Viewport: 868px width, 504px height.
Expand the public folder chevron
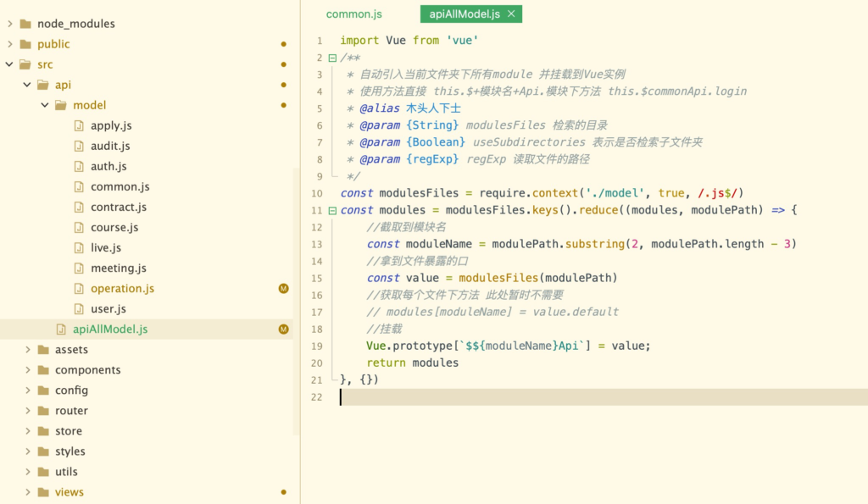click(10, 44)
